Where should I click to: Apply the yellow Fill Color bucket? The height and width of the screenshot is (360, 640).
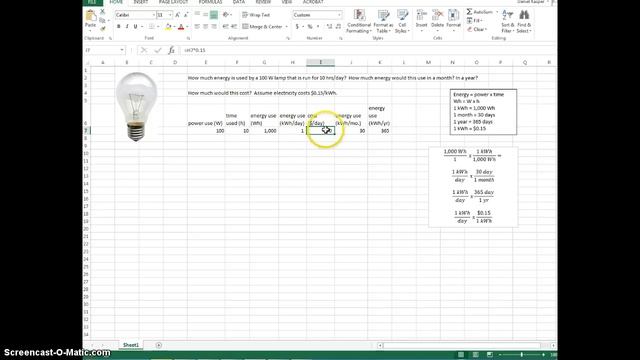coord(168,27)
